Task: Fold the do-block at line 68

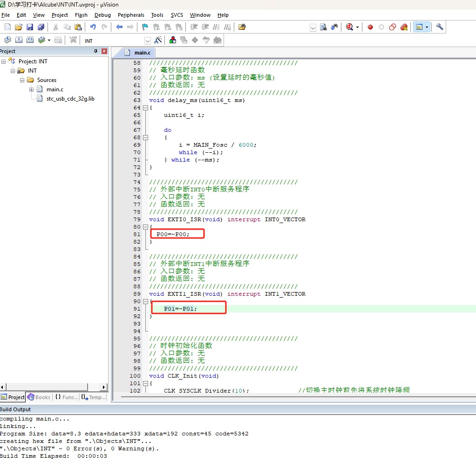Action: pyautogui.click(x=145, y=137)
